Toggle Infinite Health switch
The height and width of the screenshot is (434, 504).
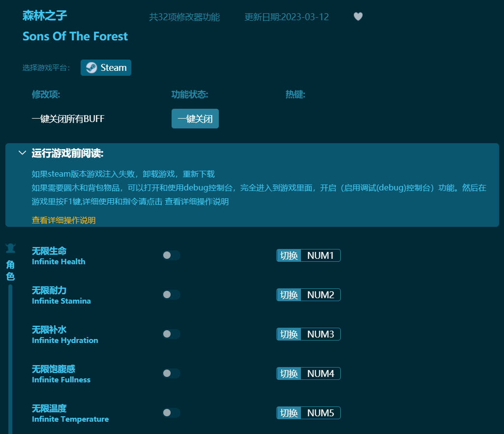[x=171, y=255]
